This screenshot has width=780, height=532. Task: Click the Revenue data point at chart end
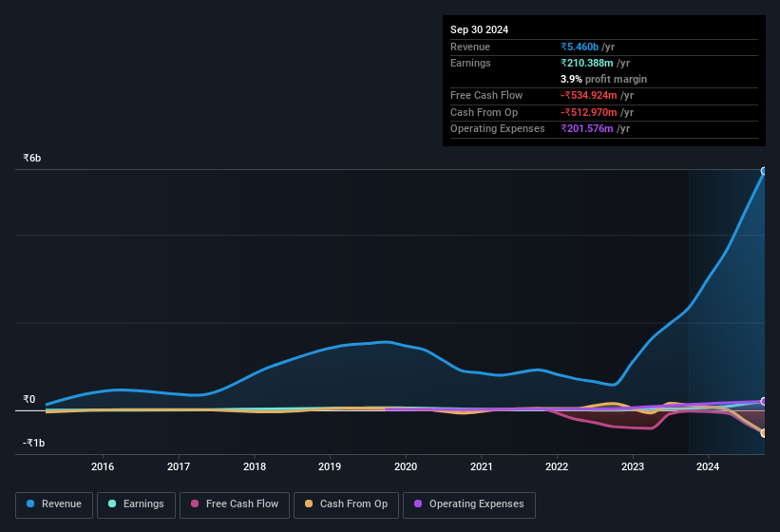click(764, 171)
